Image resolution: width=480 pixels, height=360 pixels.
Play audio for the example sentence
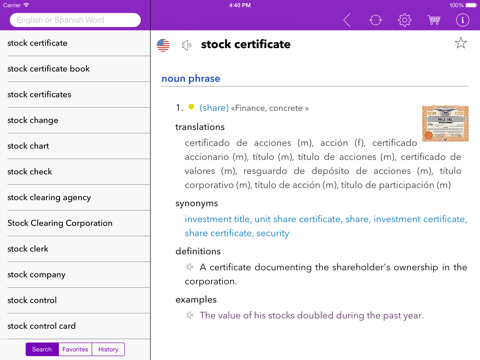(x=190, y=315)
